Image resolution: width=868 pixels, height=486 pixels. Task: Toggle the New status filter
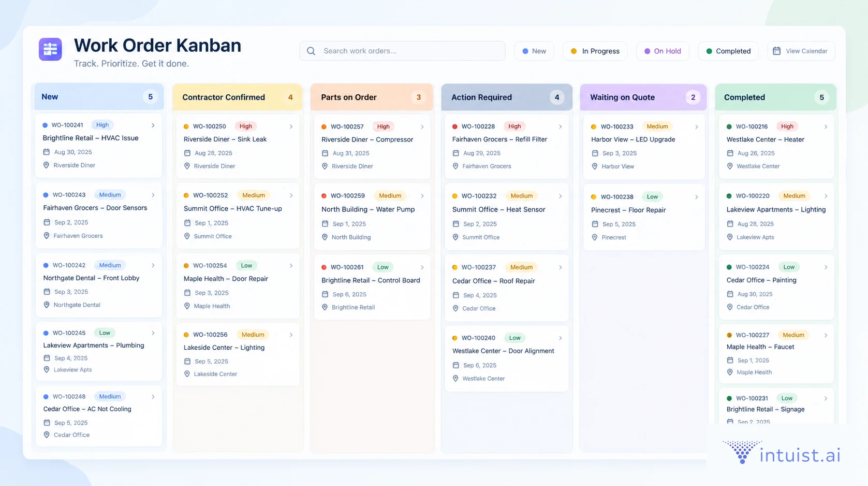point(534,51)
